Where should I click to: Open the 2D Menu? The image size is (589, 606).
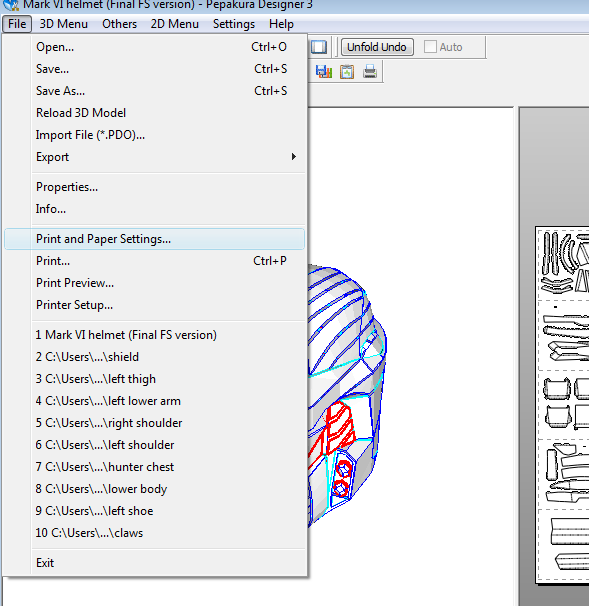click(175, 24)
